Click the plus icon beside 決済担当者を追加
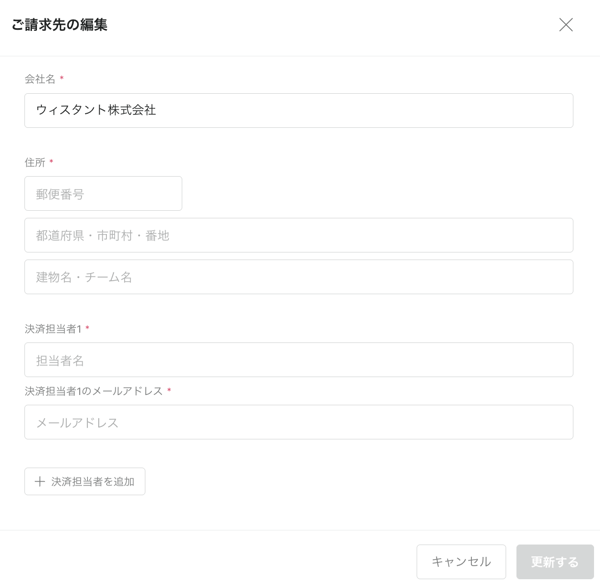This screenshot has height=583, width=600. [x=40, y=482]
